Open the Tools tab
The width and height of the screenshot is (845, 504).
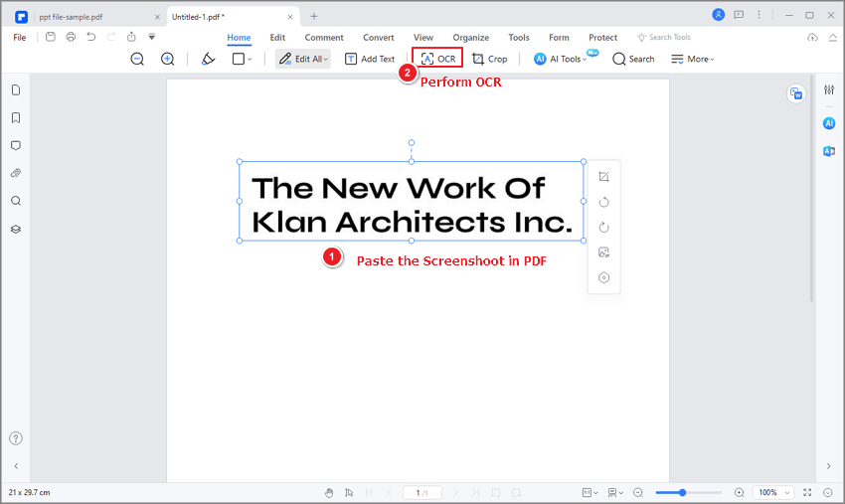518,37
